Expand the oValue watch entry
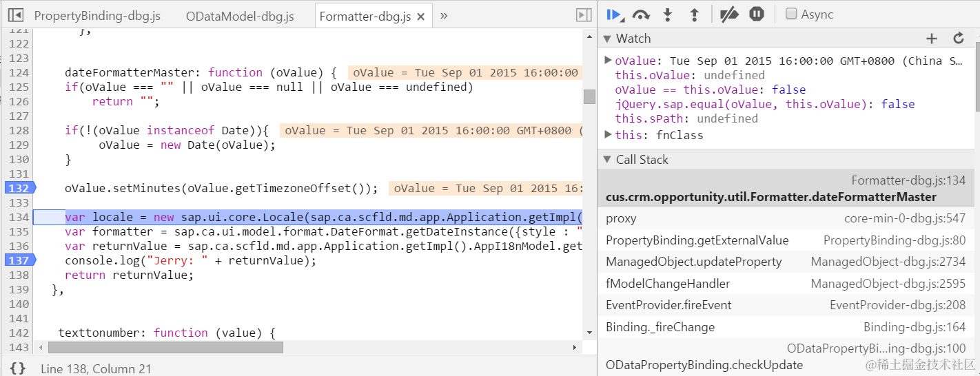The image size is (980, 376). point(608,60)
